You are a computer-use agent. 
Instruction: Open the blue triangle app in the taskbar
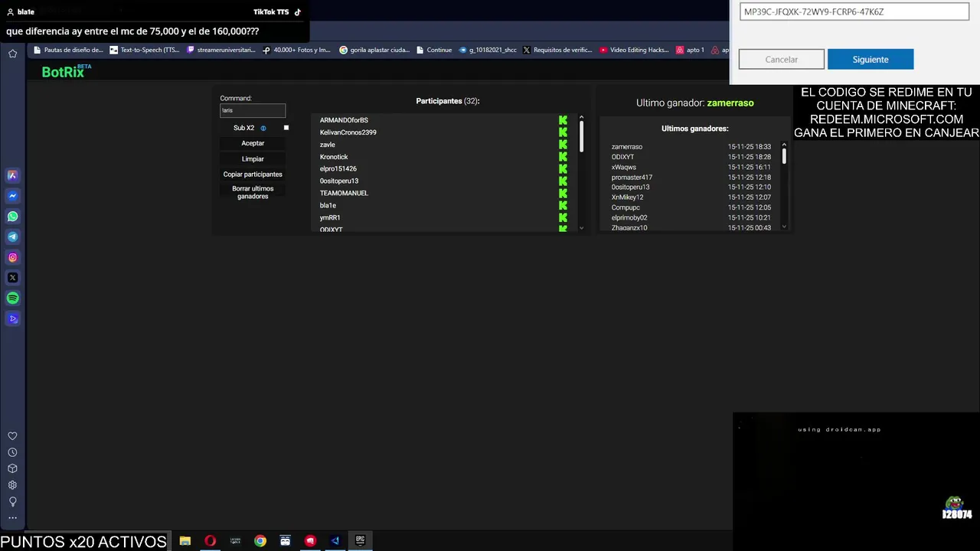(335, 541)
